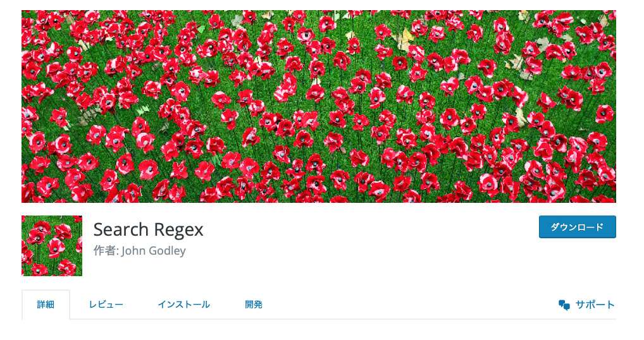
Task: View plugin reviews via レビュー
Action: 106,305
